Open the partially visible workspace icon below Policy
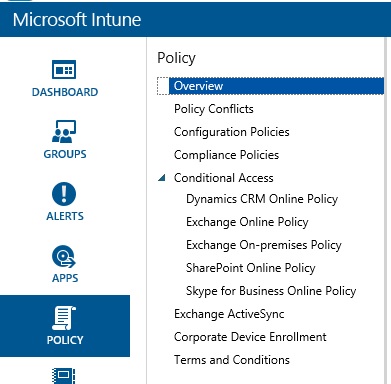 coord(64,376)
